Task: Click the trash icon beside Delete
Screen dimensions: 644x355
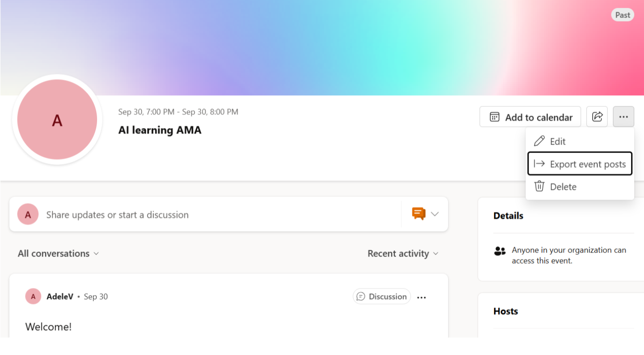Action: [x=539, y=186]
